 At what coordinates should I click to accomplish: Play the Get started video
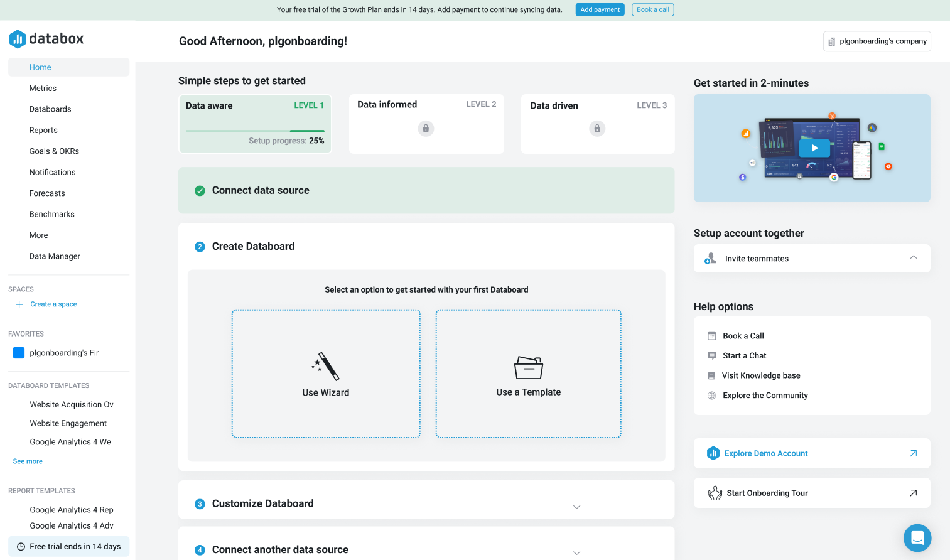814,148
